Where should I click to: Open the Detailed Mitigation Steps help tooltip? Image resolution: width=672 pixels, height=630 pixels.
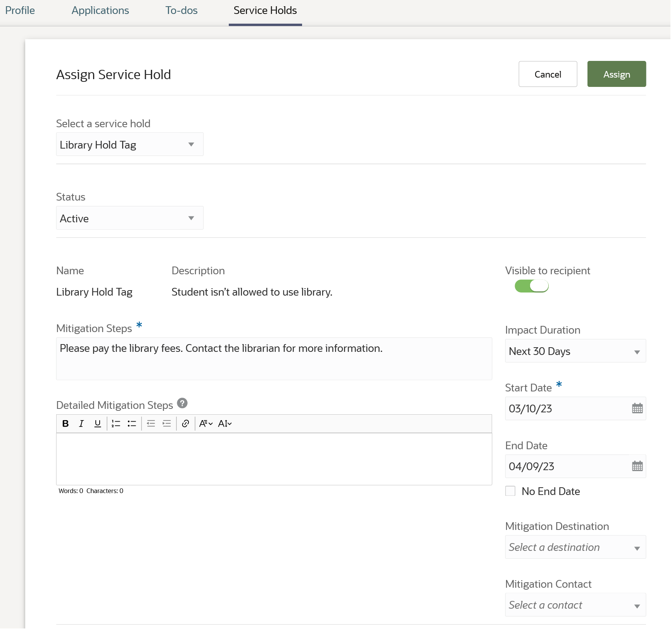181,403
